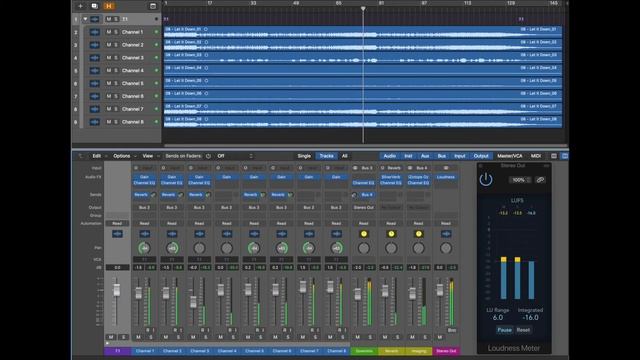Click the Imaging aux strip yellow icon
The height and width of the screenshot is (360, 640).
[x=418, y=234]
